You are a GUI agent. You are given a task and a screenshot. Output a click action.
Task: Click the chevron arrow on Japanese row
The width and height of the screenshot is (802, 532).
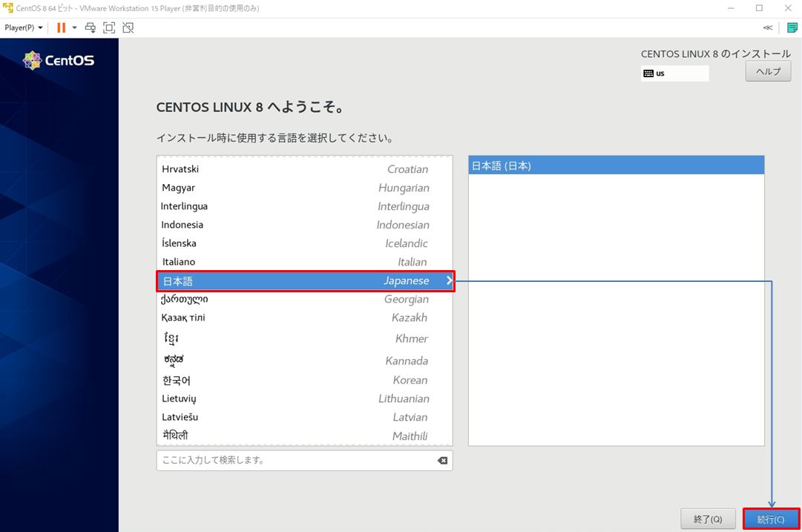tap(449, 280)
